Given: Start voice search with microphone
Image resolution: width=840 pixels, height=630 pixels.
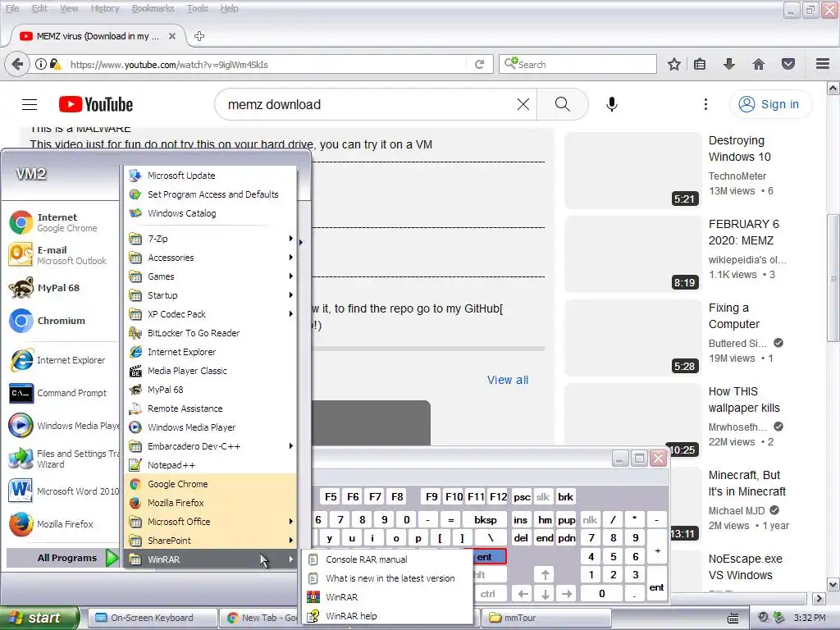Looking at the screenshot, I should 612,104.
